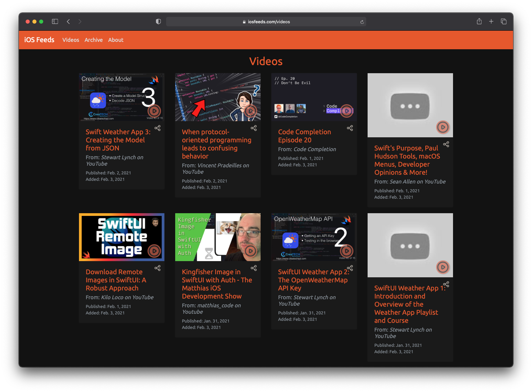Share Swift's Purpose, Paul Hudson Tools video
This screenshot has width=532, height=392.
tap(446, 144)
